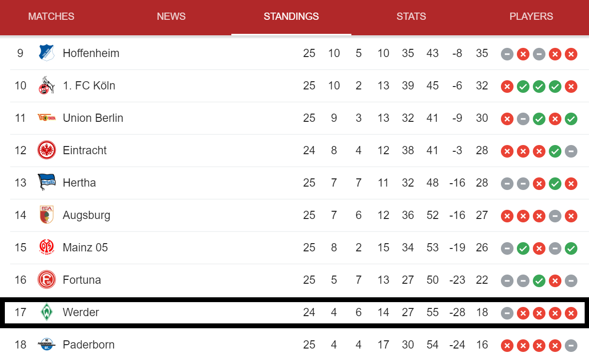Switch to the Matches tab
This screenshot has height=364, width=589.
click(51, 16)
